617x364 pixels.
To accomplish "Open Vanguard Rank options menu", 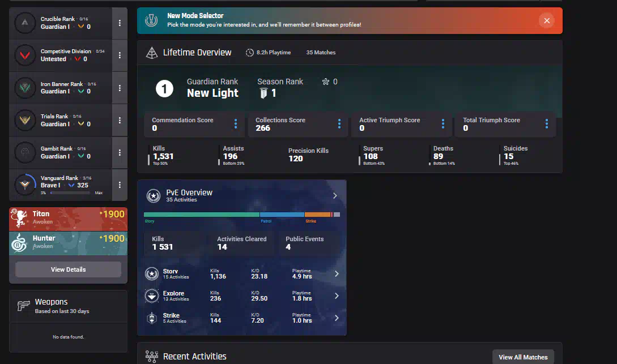I will pyautogui.click(x=120, y=185).
